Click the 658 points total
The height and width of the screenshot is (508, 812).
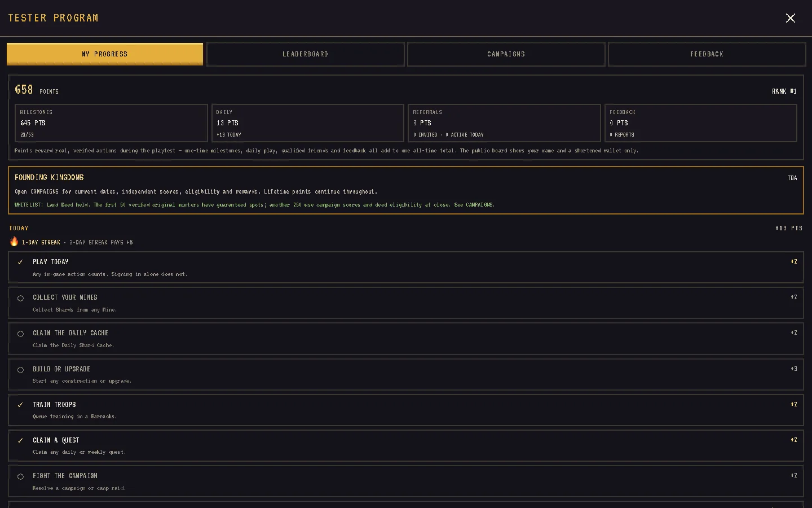coord(24,90)
